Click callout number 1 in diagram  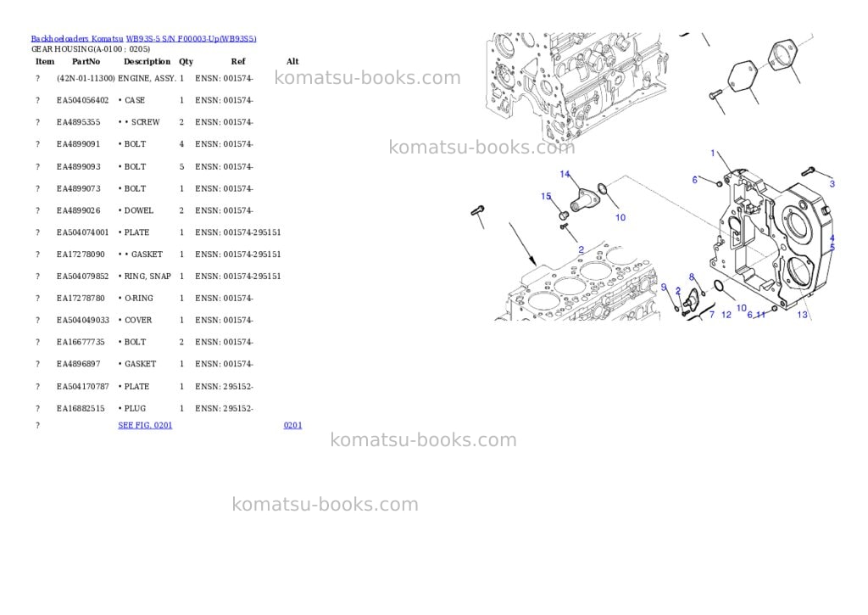pyautogui.click(x=713, y=153)
